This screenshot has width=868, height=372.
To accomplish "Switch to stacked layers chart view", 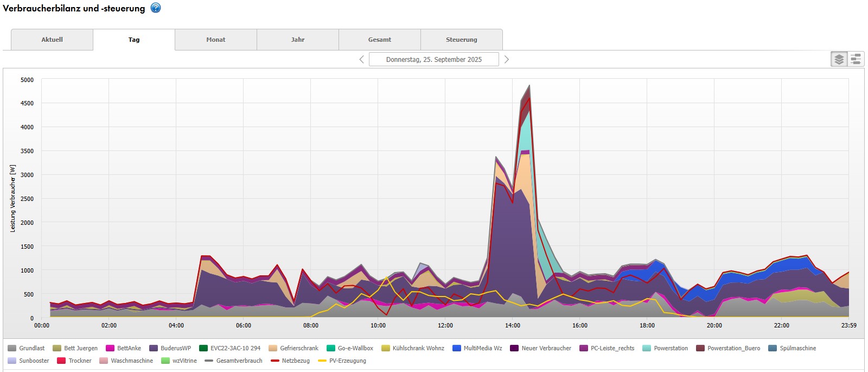I will (839, 59).
